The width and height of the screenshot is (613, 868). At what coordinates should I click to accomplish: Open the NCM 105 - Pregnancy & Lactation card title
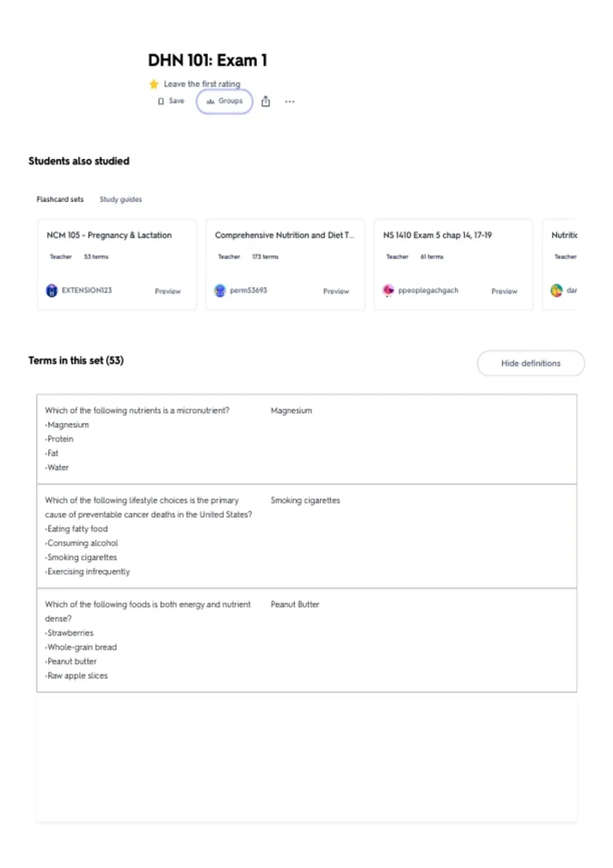tap(109, 235)
